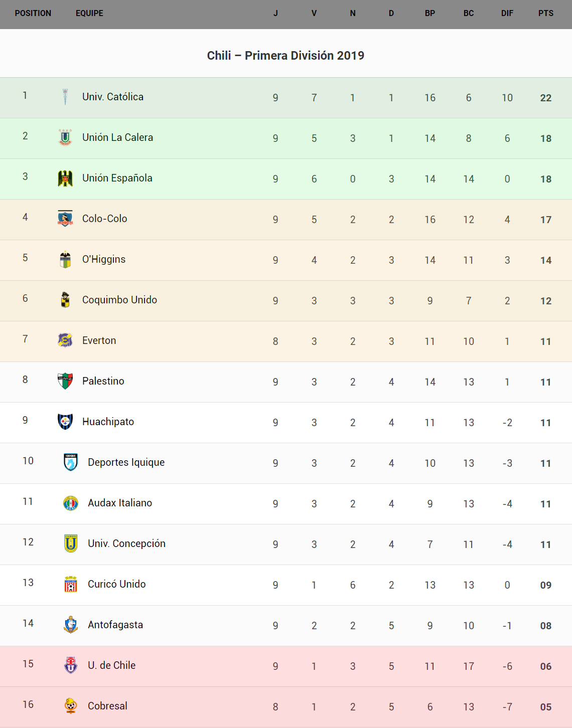Click the Deportes Iquique badge
Viewport: 572px width, 728px height.
point(71,462)
